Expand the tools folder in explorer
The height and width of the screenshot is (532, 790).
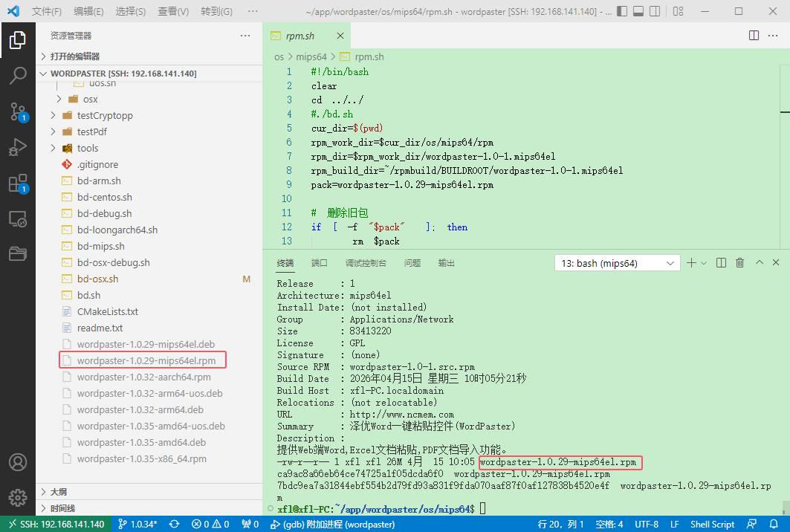coord(88,149)
